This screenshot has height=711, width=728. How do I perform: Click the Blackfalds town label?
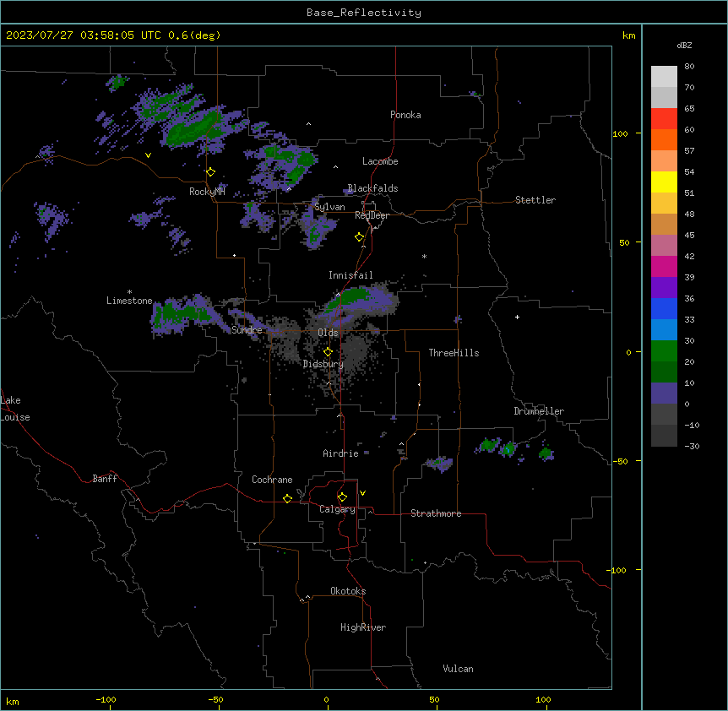372,188
